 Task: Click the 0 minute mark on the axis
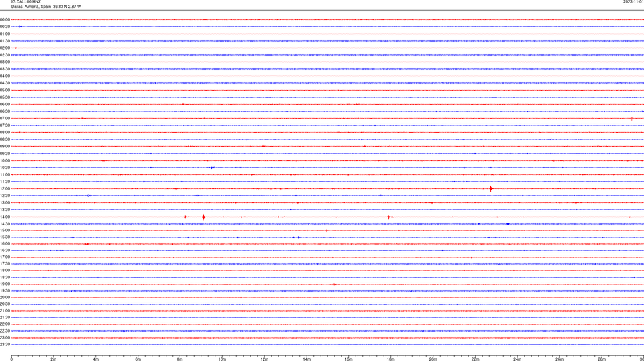point(11,359)
